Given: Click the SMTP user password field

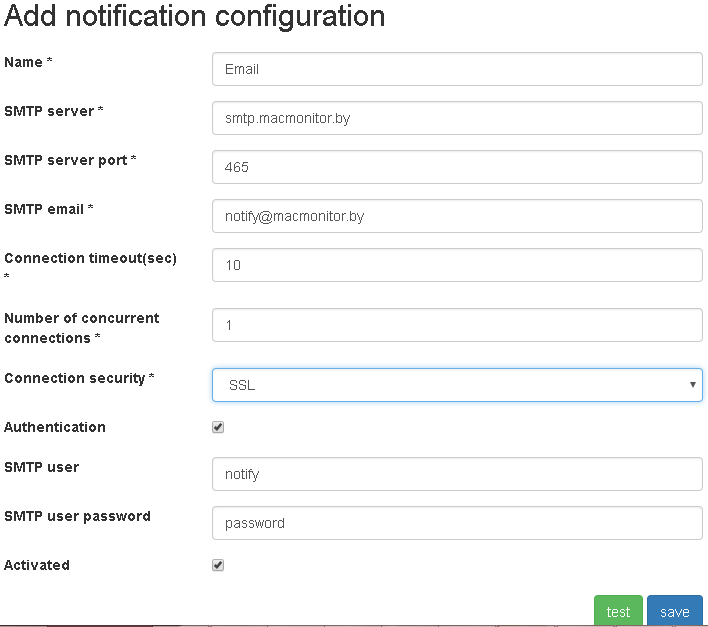Looking at the screenshot, I should pyautogui.click(x=457, y=523).
